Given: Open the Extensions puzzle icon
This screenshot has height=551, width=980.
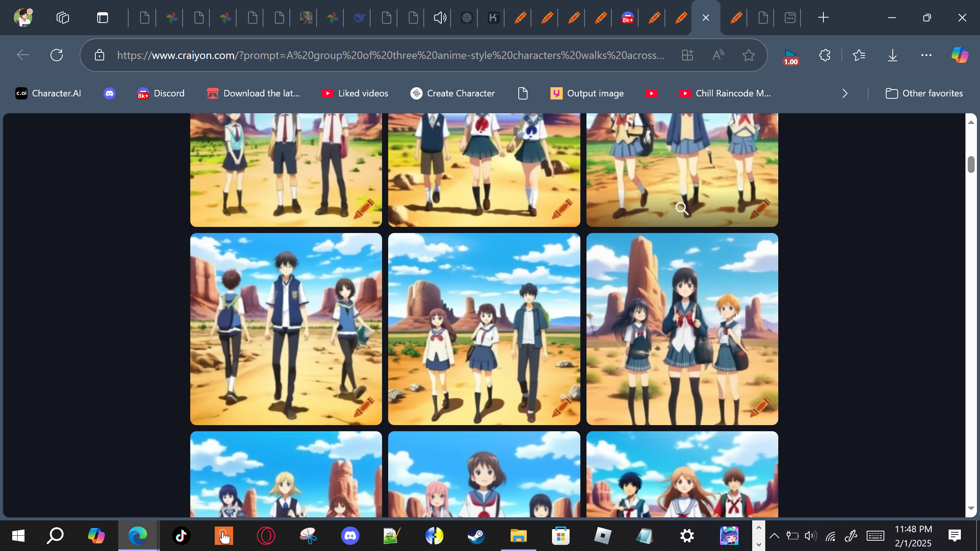Looking at the screenshot, I should pos(825,55).
